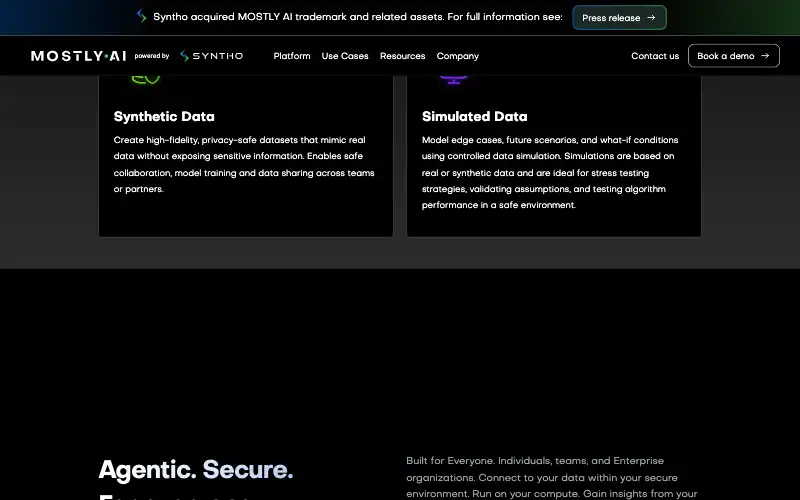Click the arrow icon in Book a demo
The height and width of the screenshot is (500, 800).
765,56
